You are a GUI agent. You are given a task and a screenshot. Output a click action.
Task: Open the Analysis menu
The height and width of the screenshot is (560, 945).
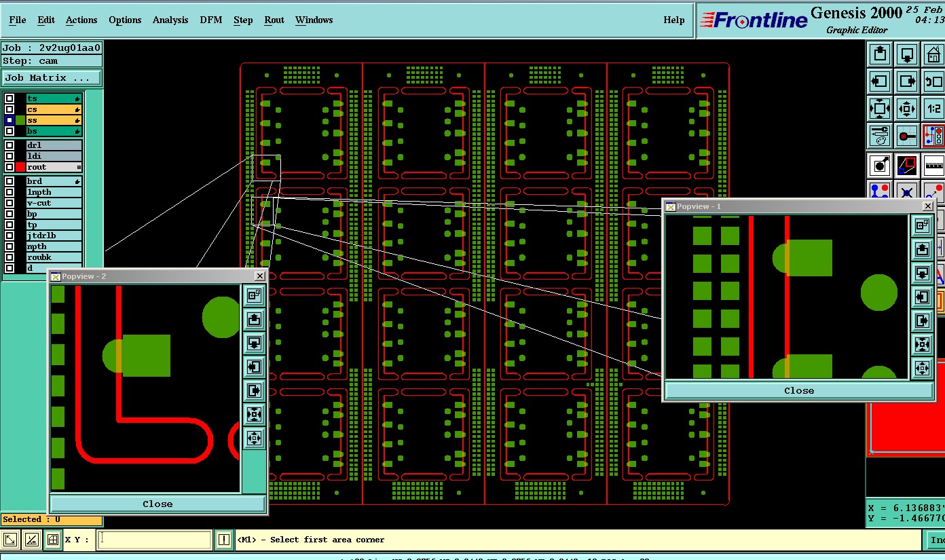170,20
